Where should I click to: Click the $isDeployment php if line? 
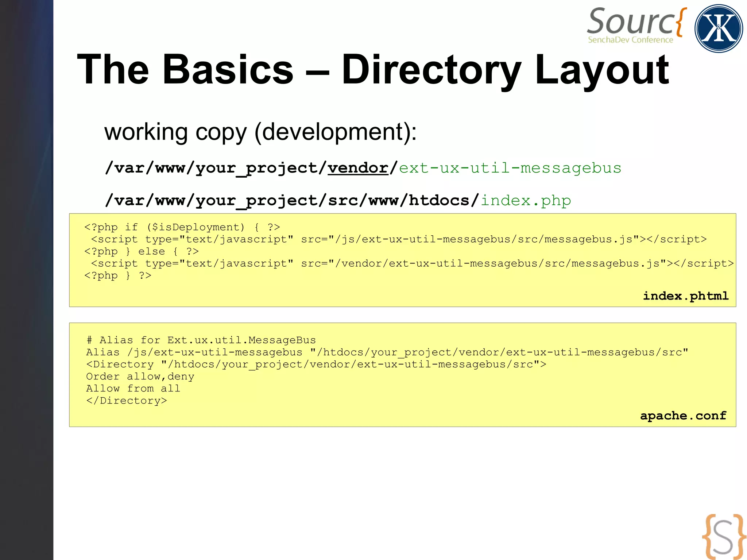182,227
